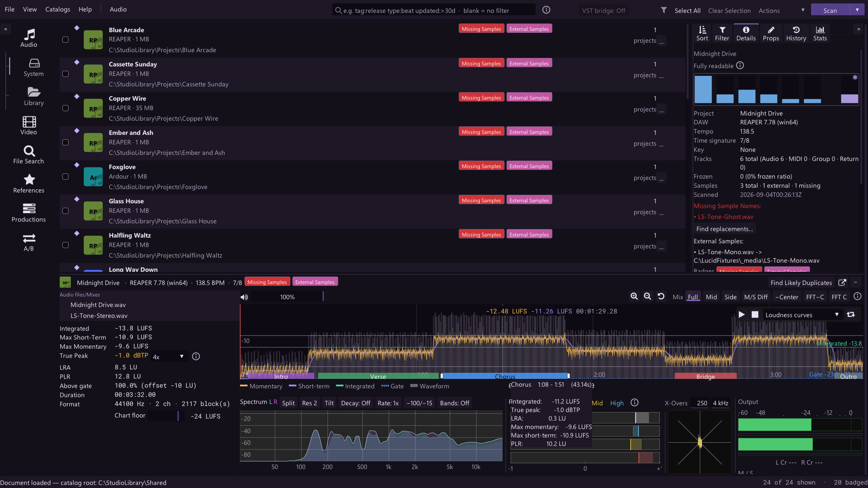Viewport: 868px width, 488px height.
Task: Toggle loop playback icon
Action: 851,314
